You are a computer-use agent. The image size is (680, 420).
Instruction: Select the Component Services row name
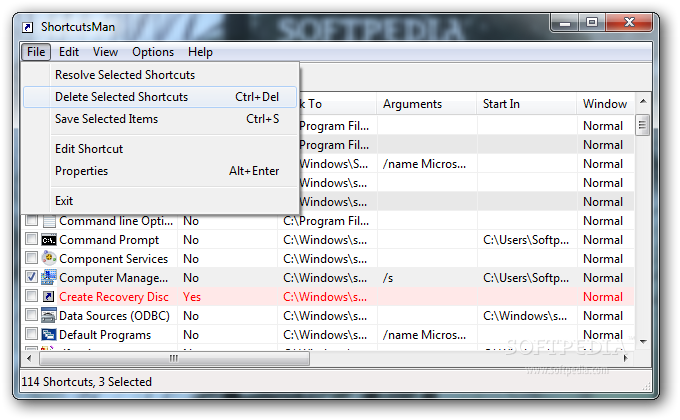click(113, 259)
